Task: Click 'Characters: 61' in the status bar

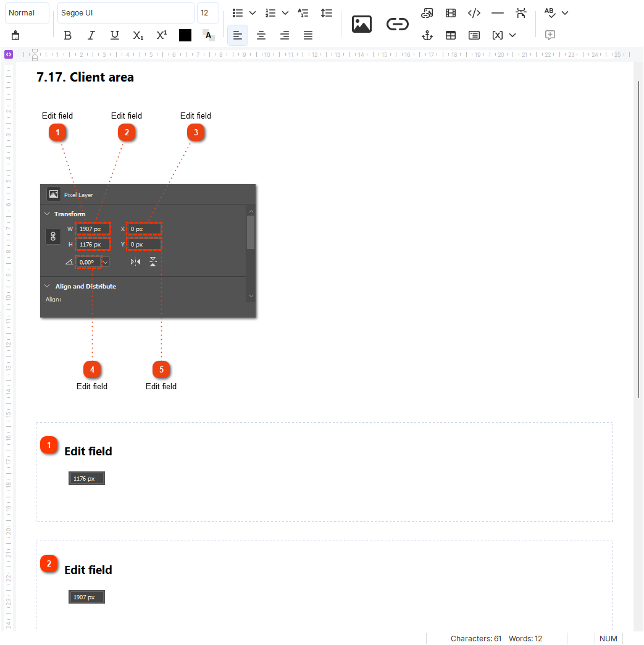Action: tap(476, 638)
